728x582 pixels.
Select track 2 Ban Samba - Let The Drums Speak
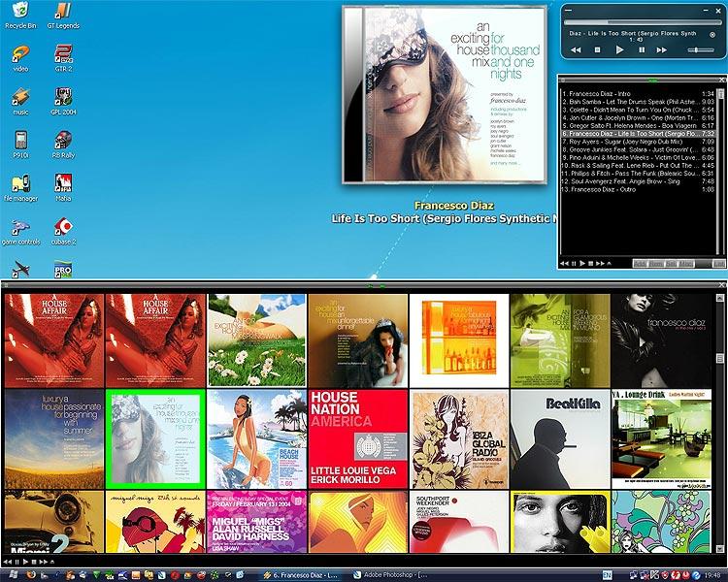(638, 102)
